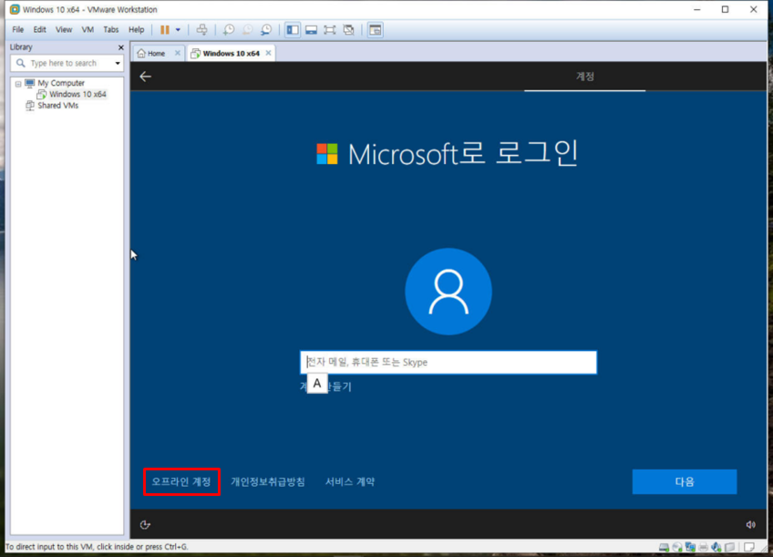Choose the 오프라인 계정 option
Screen dimensions: 773x557
click(x=181, y=482)
